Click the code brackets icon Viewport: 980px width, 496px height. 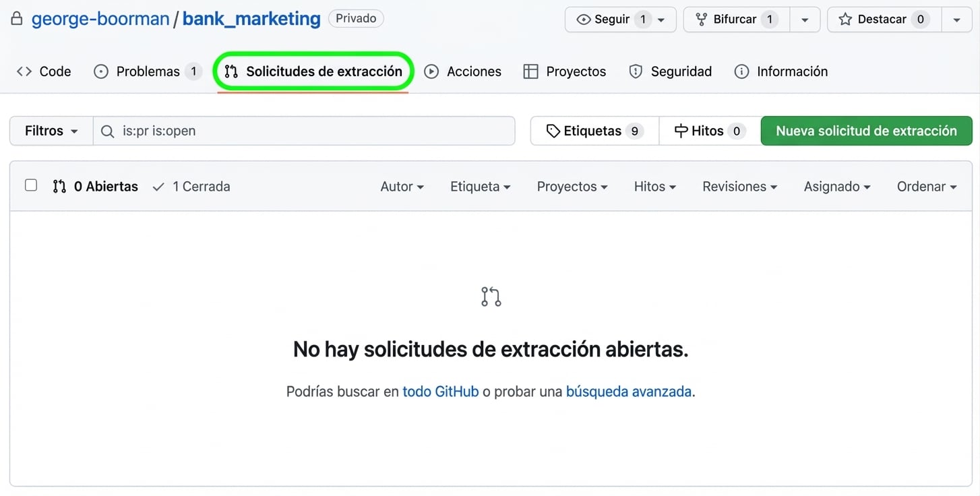click(x=24, y=71)
